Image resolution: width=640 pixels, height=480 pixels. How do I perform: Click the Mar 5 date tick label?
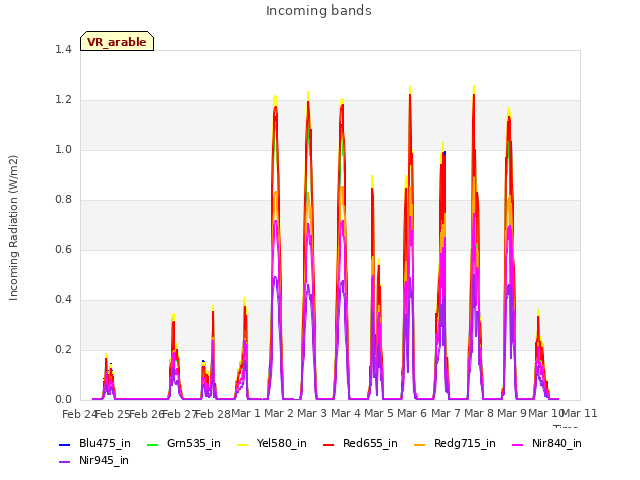(x=379, y=413)
